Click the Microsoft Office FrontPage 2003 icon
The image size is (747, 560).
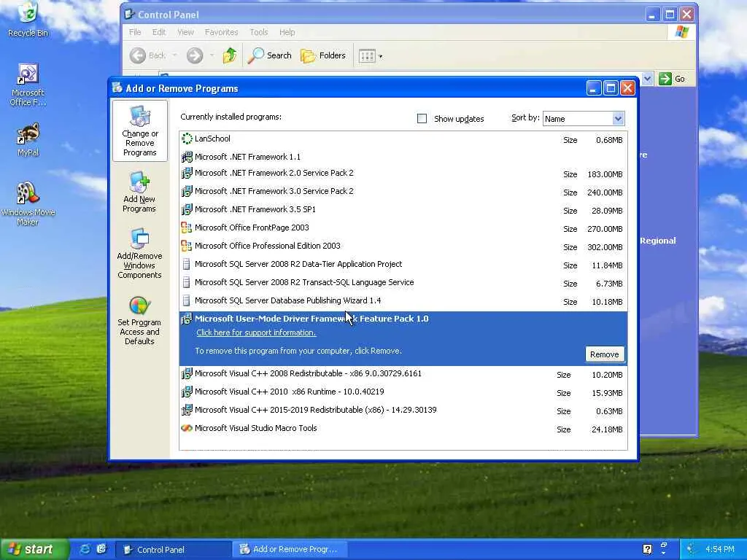tap(187, 227)
